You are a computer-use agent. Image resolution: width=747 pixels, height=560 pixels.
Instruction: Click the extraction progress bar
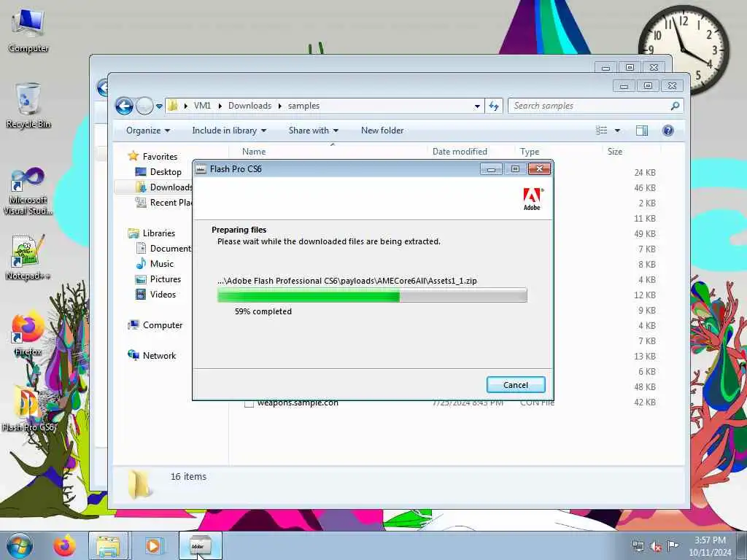372,295
